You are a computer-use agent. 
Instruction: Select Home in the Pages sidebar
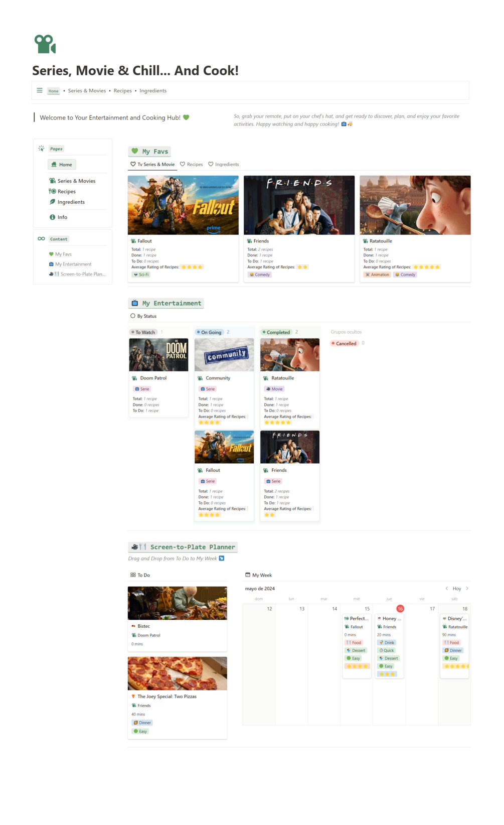coord(62,165)
